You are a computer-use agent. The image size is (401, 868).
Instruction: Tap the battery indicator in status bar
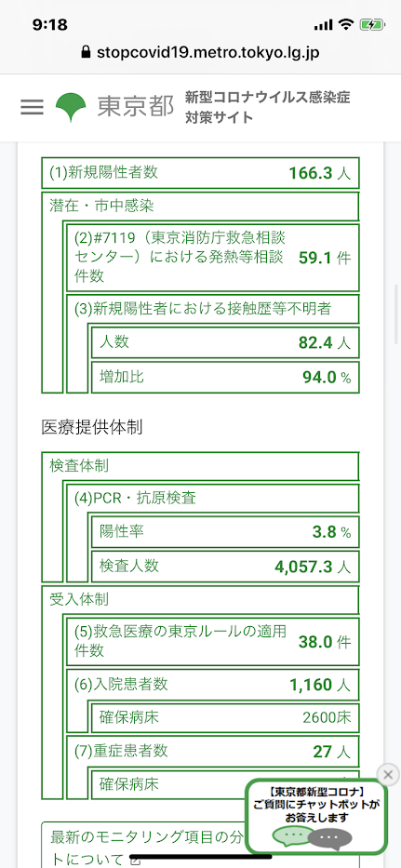coord(368,24)
